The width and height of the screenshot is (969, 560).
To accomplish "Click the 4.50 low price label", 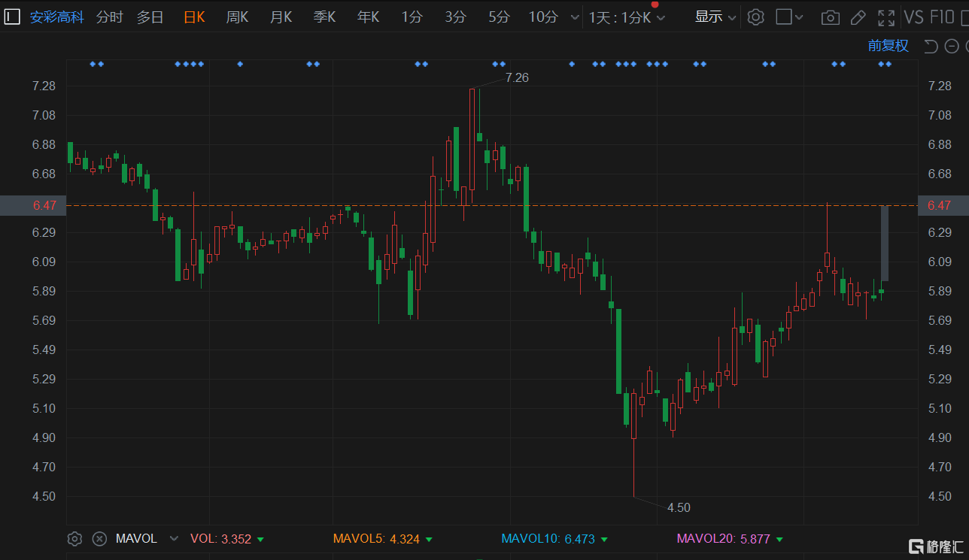I will click(679, 507).
